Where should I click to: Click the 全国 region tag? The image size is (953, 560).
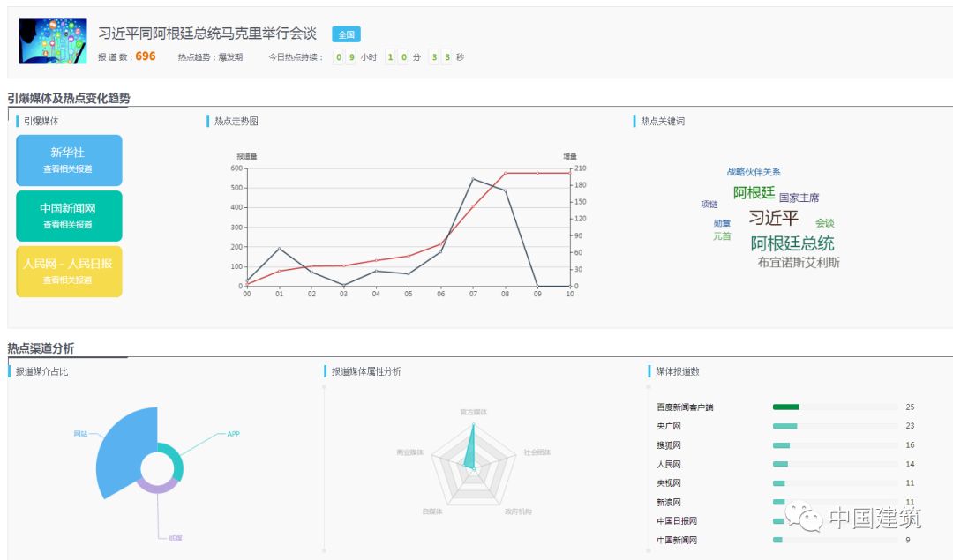[347, 34]
